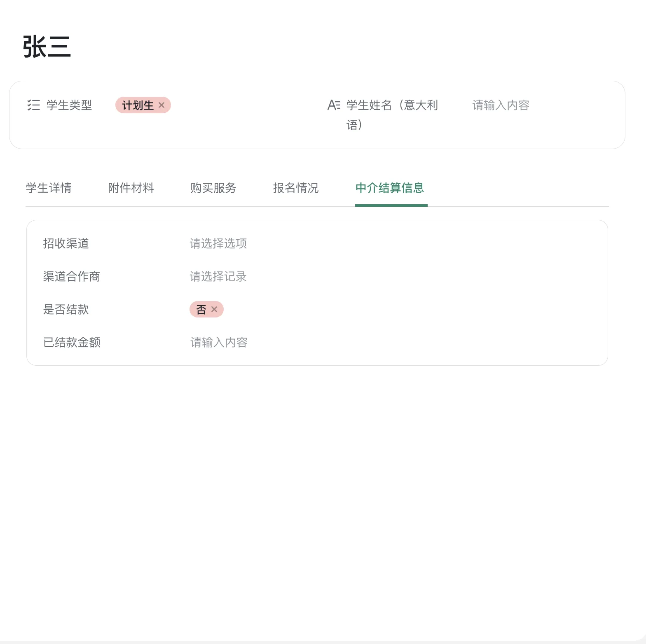Viewport: 646px width, 644px height.
Task: Click the 招收渠道 field label
Action: 66,243
